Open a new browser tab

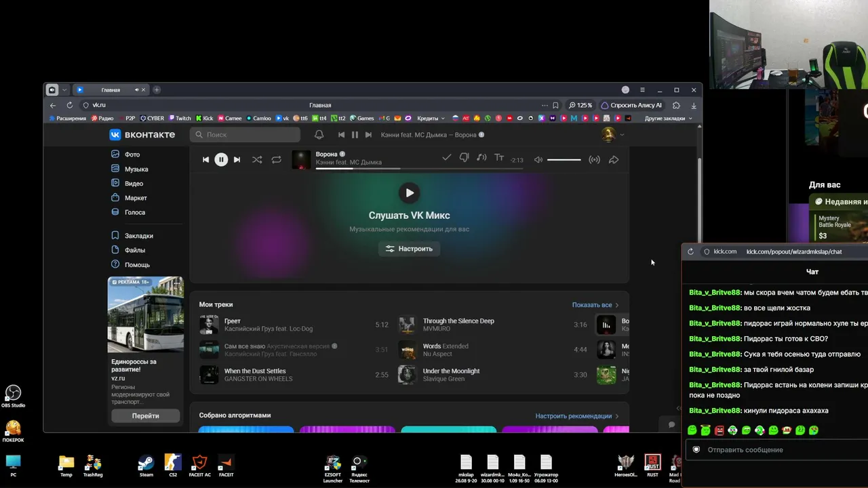[x=157, y=90]
